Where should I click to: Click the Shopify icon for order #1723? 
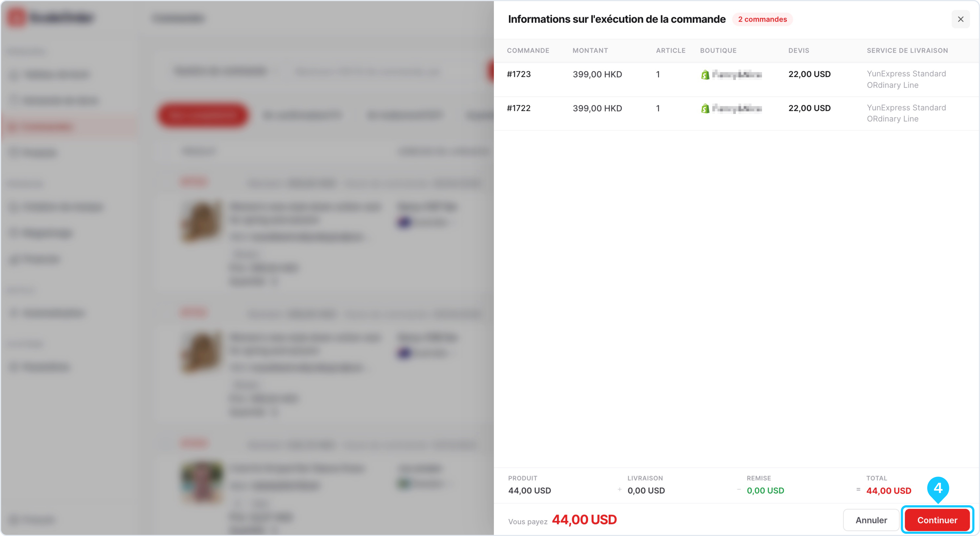pyautogui.click(x=705, y=75)
